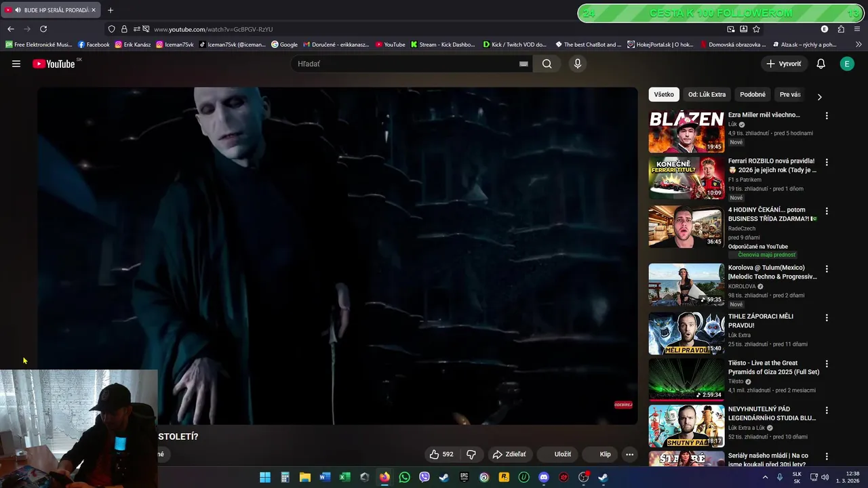Open the account avatar 'E' menu
This screenshot has height=488, width=868.
pyautogui.click(x=846, y=64)
